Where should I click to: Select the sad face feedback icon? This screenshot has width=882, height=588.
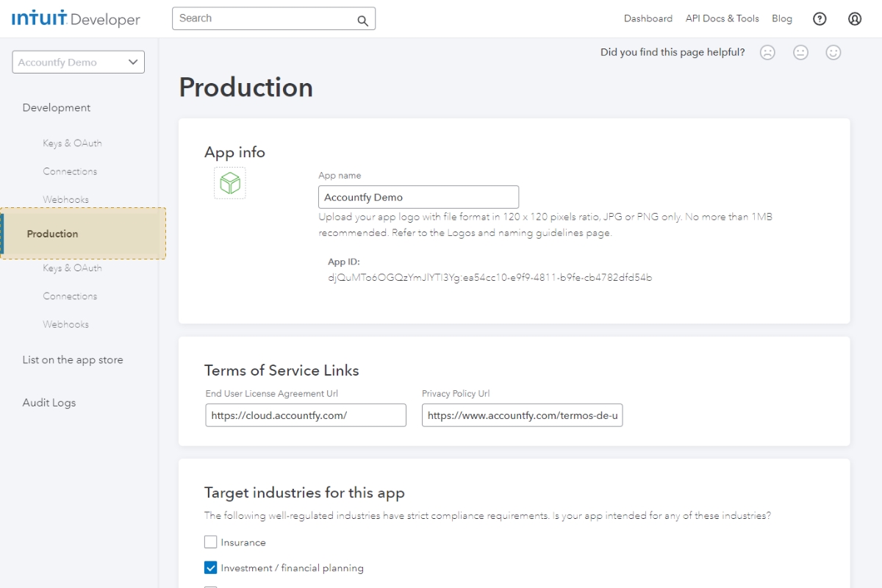click(767, 52)
